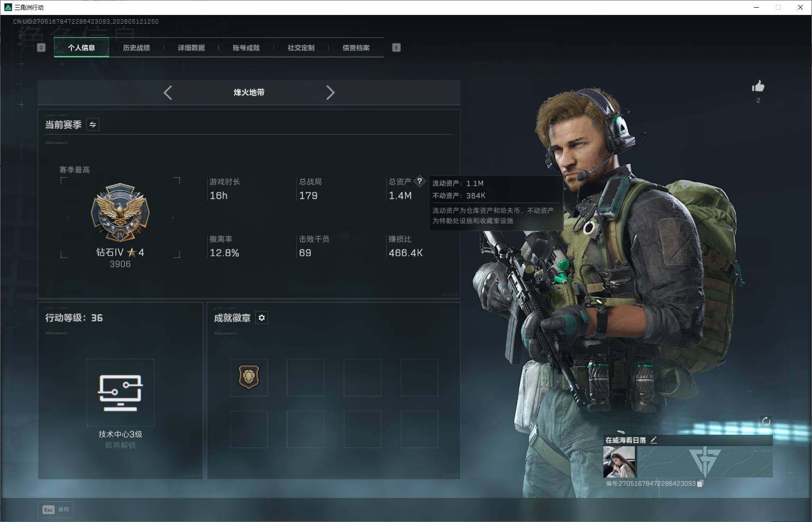Click the 烽火地带 mode title
This screenshot has width=812, height=522.
pyautogui.click(x=249, y=93)
